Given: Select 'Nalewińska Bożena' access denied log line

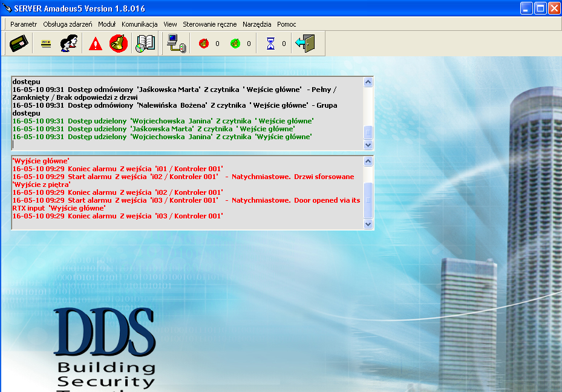Looking at the screenshot, I should tap(175, 109).
